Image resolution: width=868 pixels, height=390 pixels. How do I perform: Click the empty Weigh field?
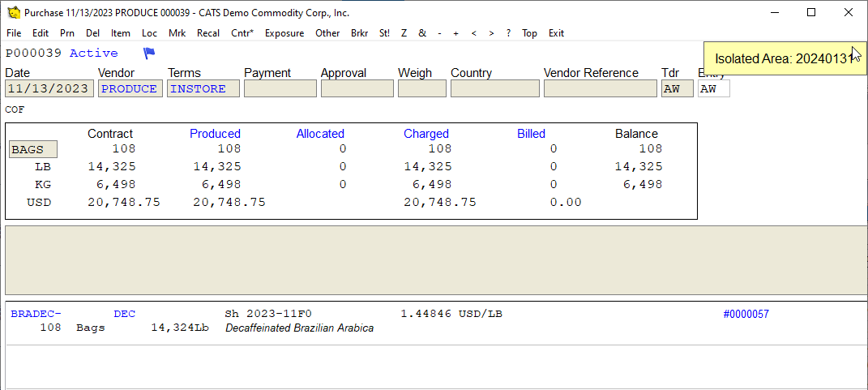[421, 88]
